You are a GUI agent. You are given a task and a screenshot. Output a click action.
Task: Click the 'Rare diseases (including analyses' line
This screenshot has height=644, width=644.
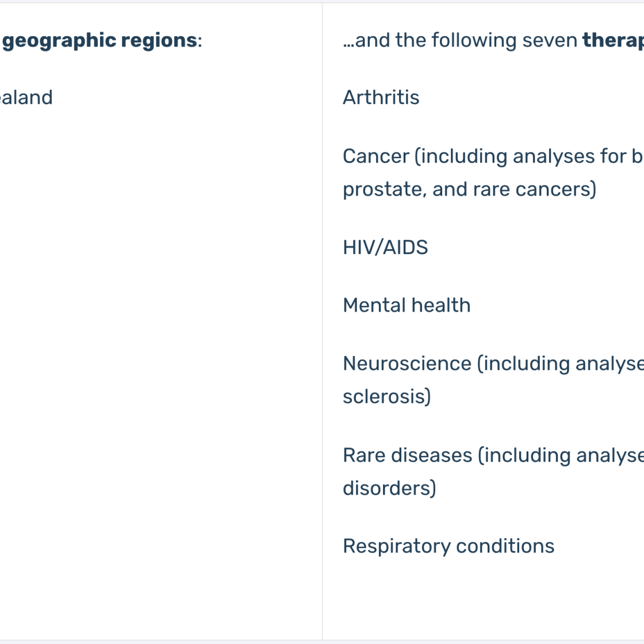(493, 455)
